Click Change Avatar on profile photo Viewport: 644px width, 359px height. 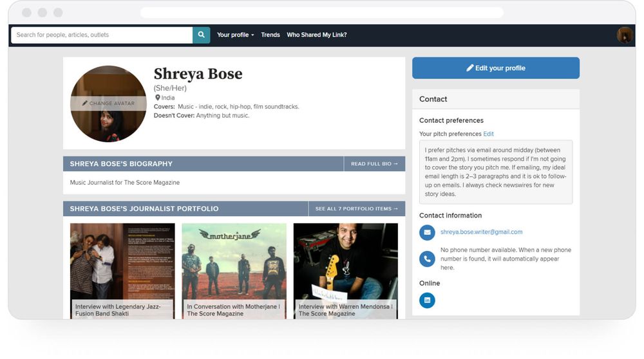pyautogui.click(x=108, y=103)
